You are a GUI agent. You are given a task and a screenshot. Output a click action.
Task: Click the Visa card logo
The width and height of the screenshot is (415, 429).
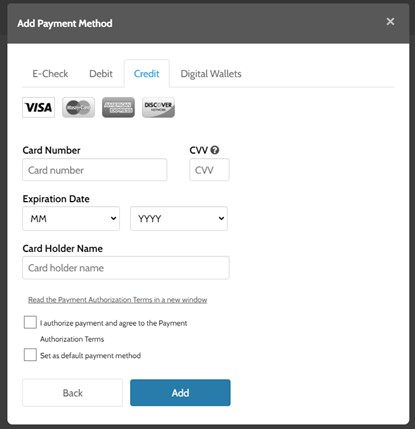(x=38, y=107)
